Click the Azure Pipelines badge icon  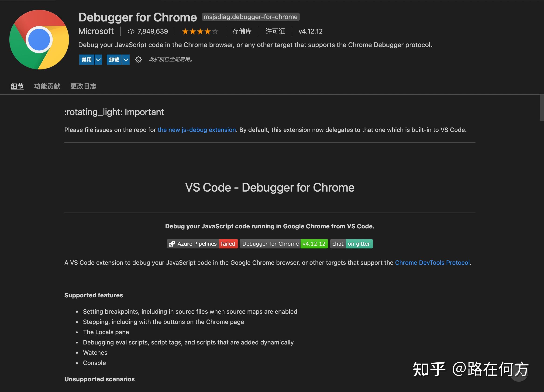pos(172,244)
